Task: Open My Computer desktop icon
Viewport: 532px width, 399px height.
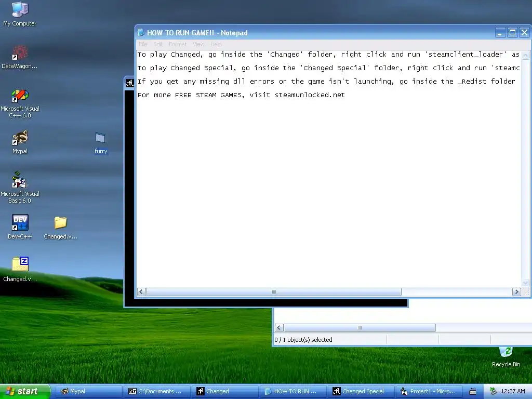Action: (x=20, y=14)
